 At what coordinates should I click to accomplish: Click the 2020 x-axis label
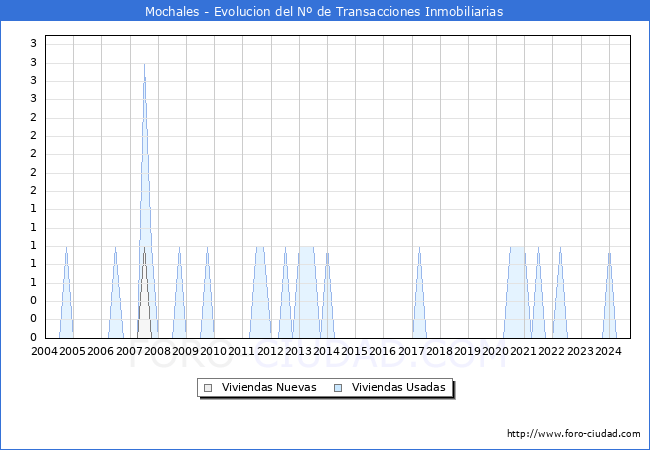tap(495, 351)
